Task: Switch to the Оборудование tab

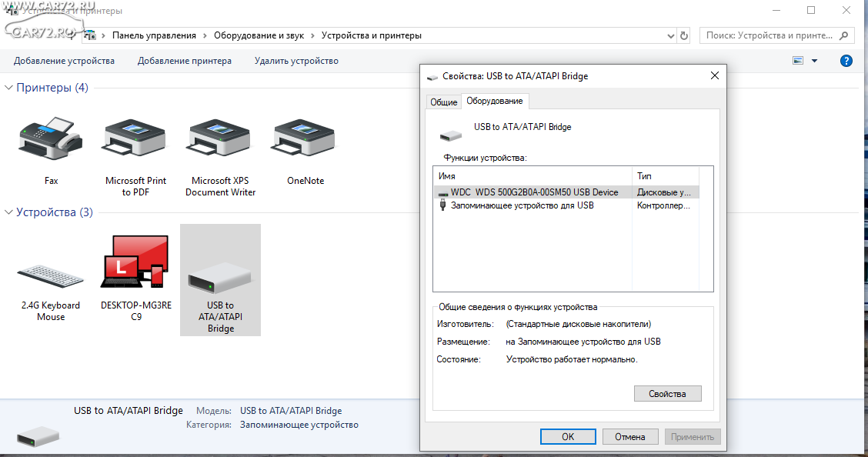Action: coord(494,101)
